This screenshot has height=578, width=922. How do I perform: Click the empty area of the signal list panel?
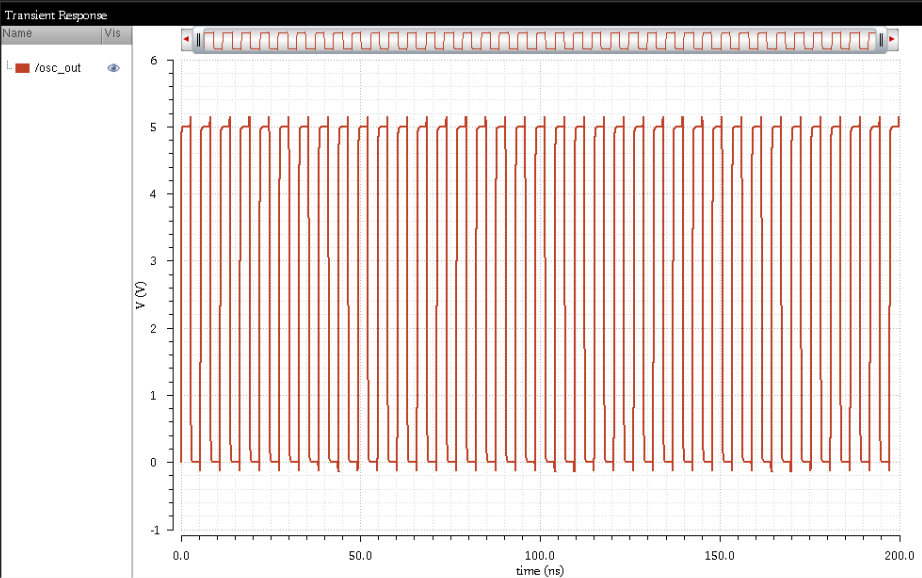(x=65, y=300)
